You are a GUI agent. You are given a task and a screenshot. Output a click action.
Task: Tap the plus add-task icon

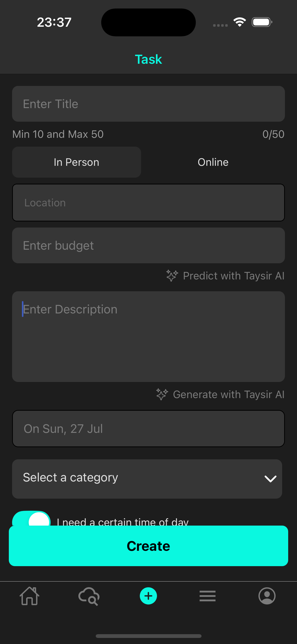(148, 596)
